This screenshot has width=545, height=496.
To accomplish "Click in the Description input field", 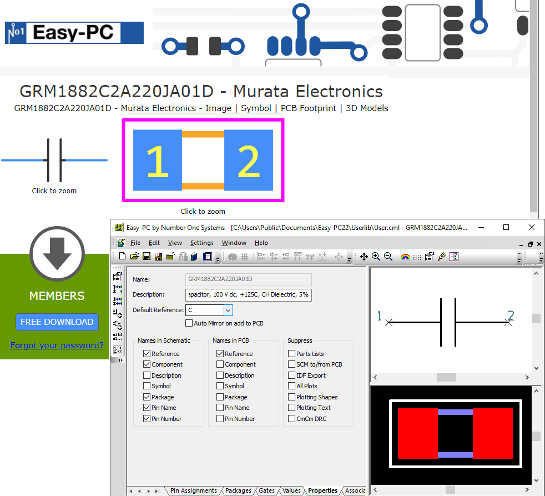I will coord(248,294).
